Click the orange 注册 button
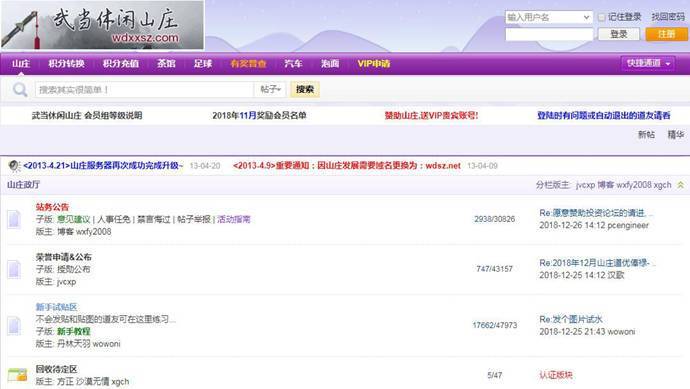 666,34
